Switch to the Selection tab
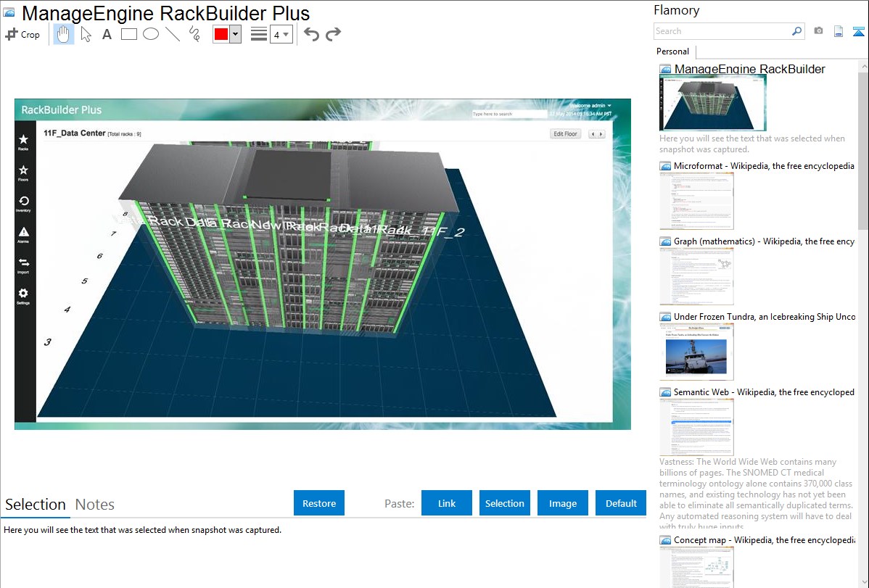This screenshot has height=588, width=869. (x=36, y=505)
